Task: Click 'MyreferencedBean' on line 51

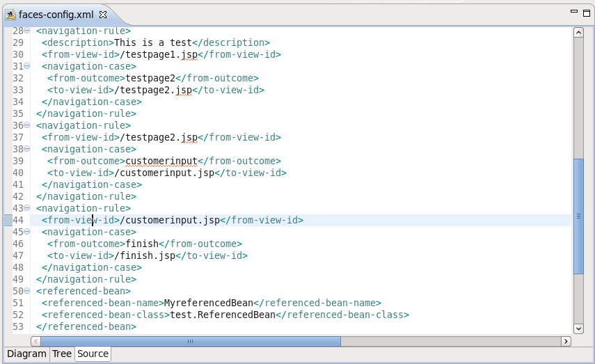Action: tap(209, 303)
